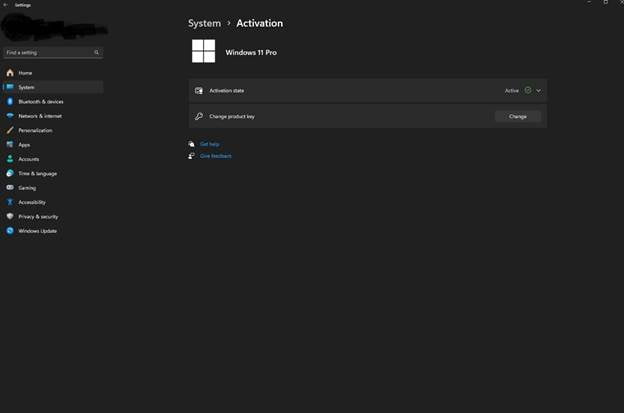Open the Give feedback link

(x=216, y=156)
